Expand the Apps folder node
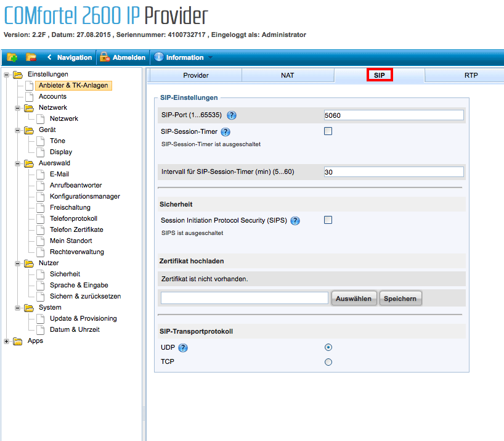The height and width of the screenshot is (441, 504). (x=6, y=341)
